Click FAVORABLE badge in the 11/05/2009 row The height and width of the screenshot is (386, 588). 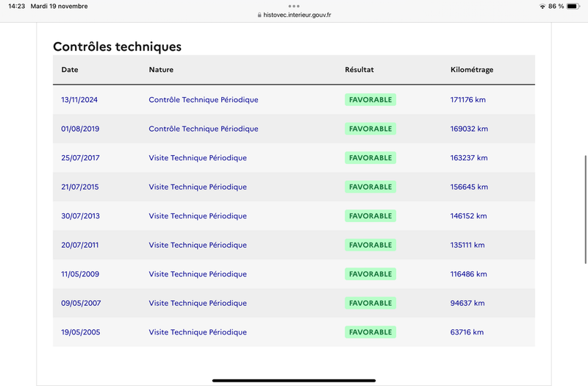click(370, 274)
